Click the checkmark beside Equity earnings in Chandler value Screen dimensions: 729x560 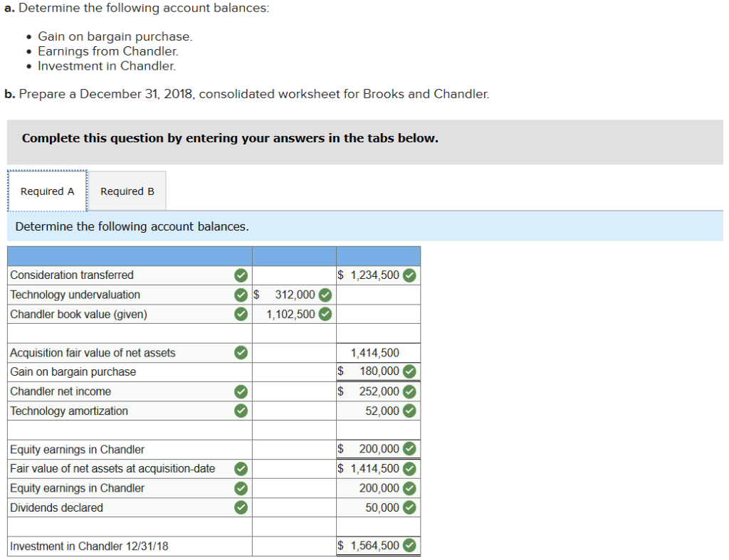[409, 449]
